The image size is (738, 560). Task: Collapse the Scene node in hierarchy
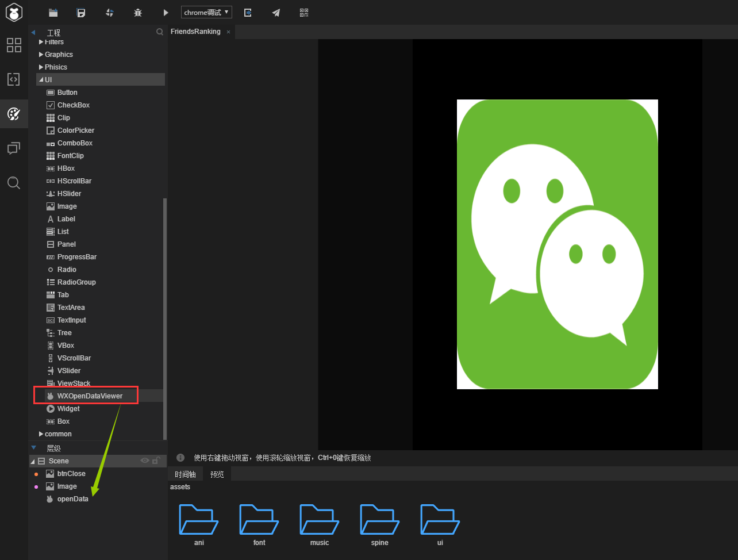(x=33, y=462)
